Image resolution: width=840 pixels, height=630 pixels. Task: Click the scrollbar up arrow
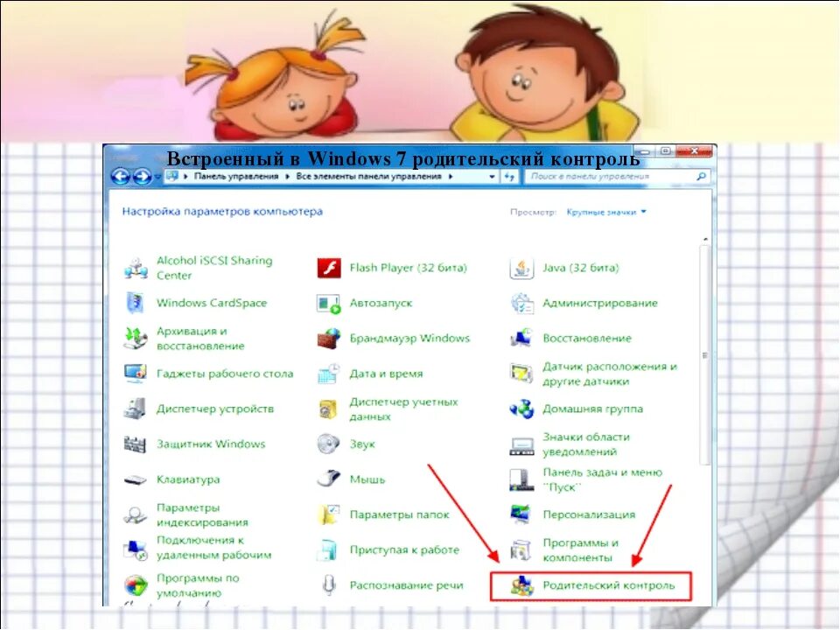(705, 239)
